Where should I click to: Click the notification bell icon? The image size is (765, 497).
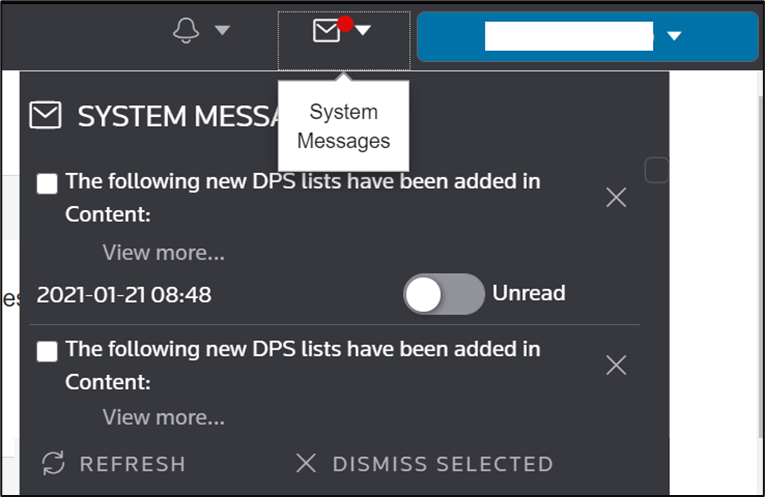[187, 31]
